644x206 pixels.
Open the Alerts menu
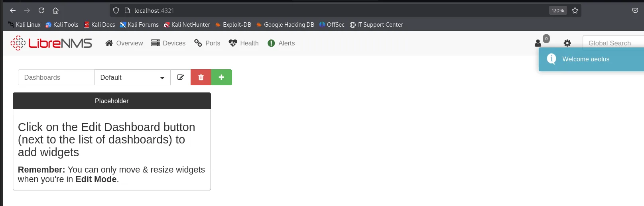pos(281,43)
